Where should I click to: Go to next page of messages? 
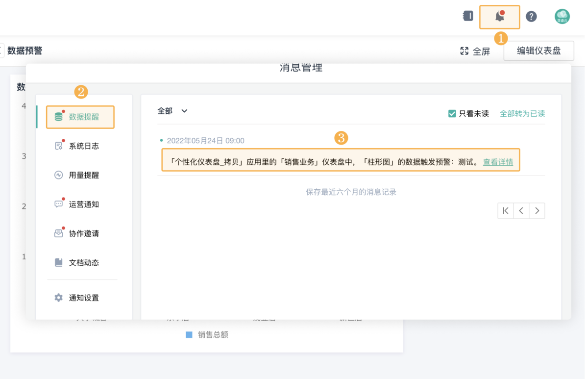pyautogui.click(x=537, y=211)
